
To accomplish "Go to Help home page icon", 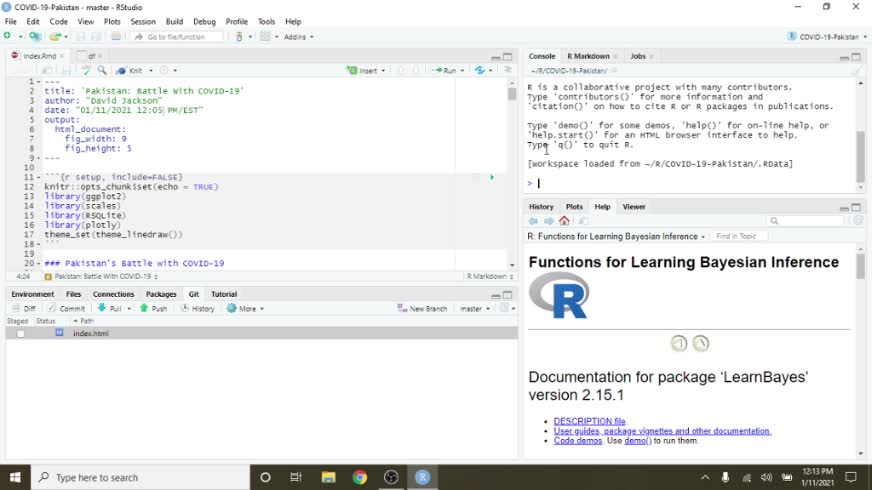I will pyautogui.click(x=564, y=221).
